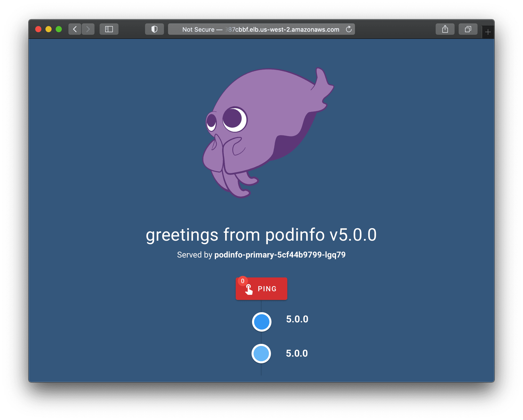Click the pod name podinfo-primary-5cf44b9799-lgq79
The width and height of the screenshot is (523, 420).
pyautogui.click(x=280, y=255)
